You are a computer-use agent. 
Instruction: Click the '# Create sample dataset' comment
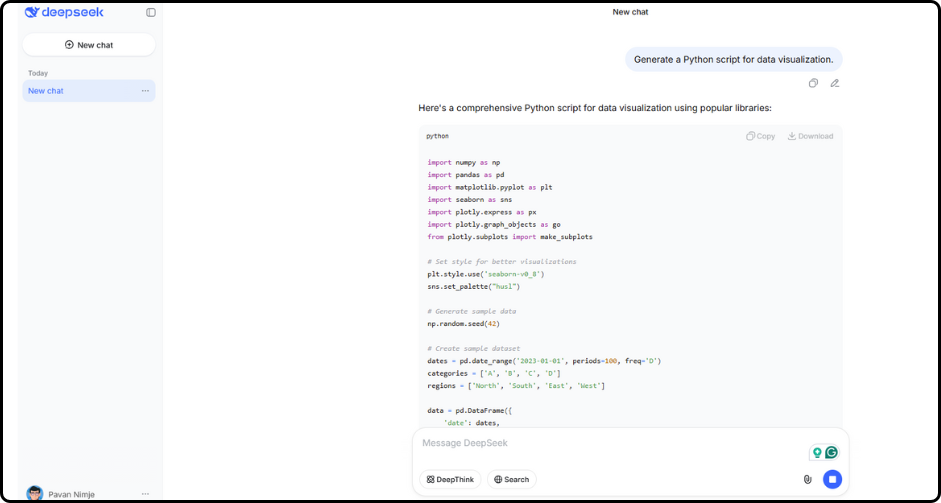(474, 349)
